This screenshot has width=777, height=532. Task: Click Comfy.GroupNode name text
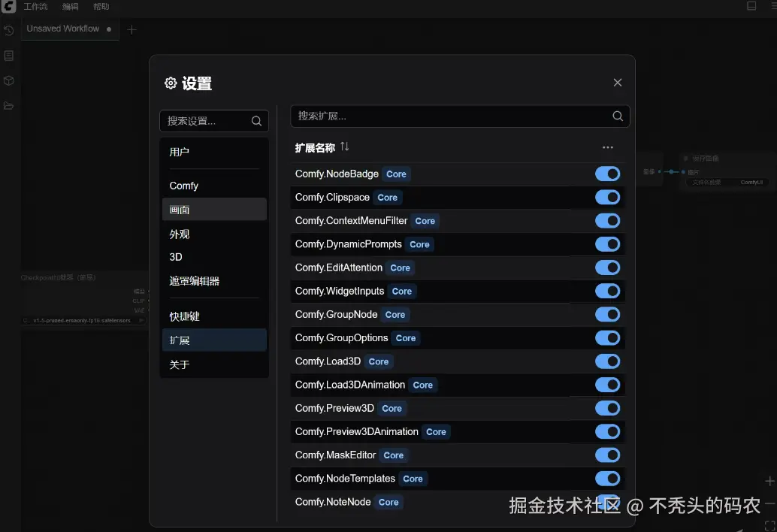[x=336, y=315]
